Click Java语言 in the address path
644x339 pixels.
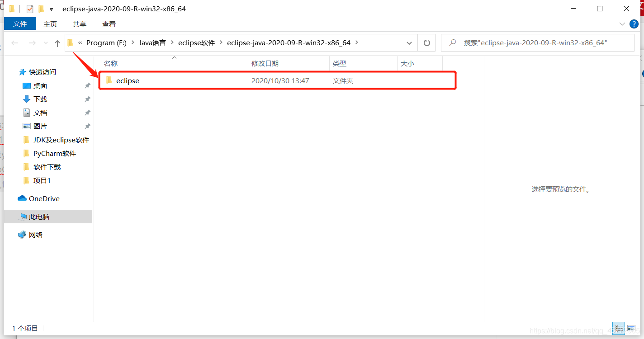click(152, 43)
